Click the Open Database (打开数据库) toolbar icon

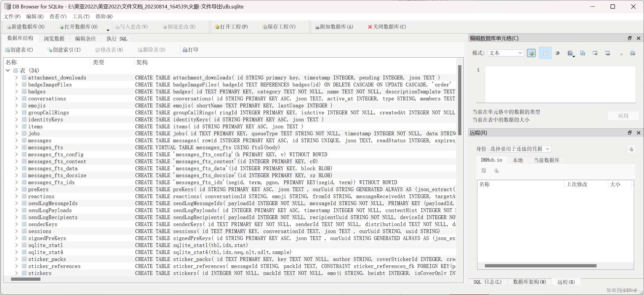tap(62, 27)
